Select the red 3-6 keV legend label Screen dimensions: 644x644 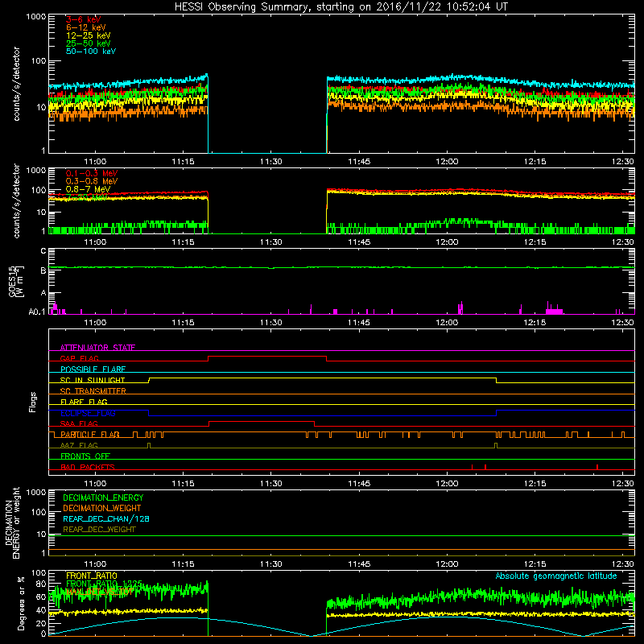tap(83, 19)
